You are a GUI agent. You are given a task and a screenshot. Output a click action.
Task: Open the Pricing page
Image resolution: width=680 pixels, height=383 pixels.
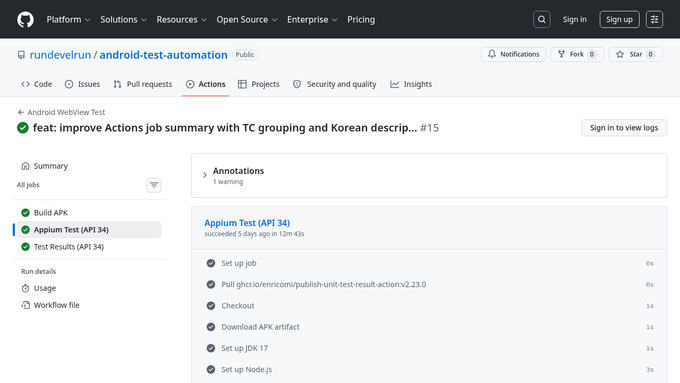(x=361, y=20)
